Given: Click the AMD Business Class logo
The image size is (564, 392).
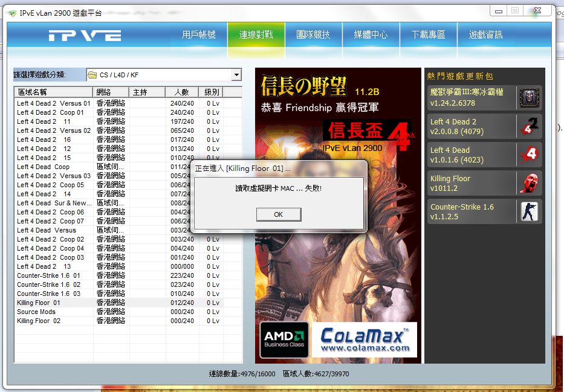Looking at the screenshot, I should 284,340.
